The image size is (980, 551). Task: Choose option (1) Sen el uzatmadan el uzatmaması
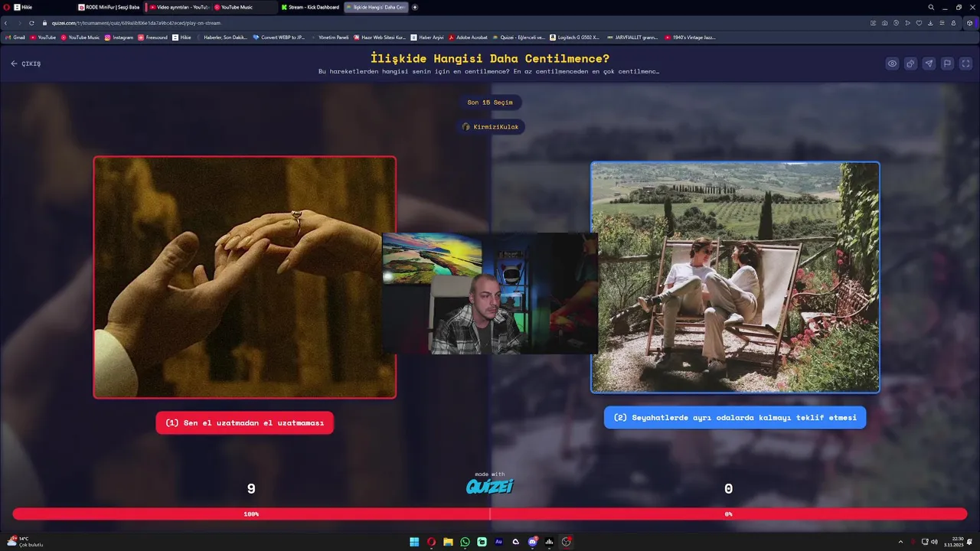coord(245,422)
